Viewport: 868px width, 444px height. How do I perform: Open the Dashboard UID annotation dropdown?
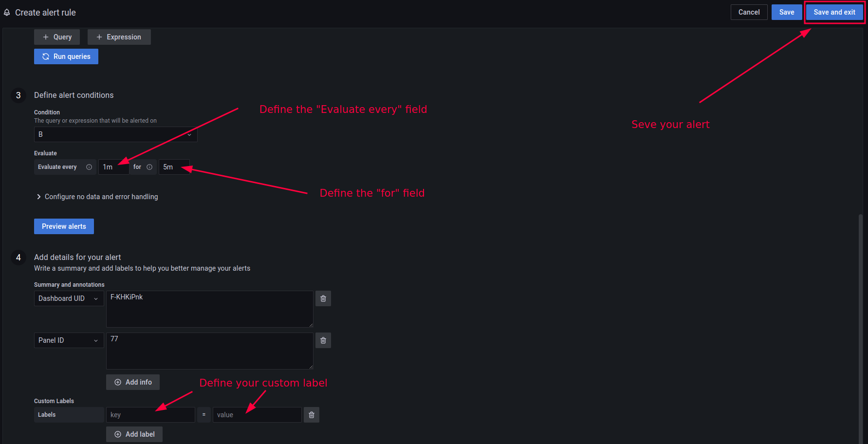click(x=69, y=298)
